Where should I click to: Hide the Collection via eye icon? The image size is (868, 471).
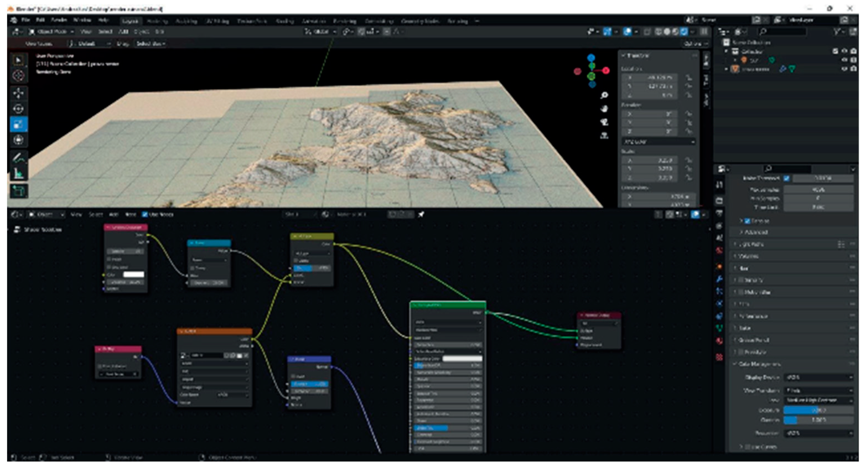(844, 51)
